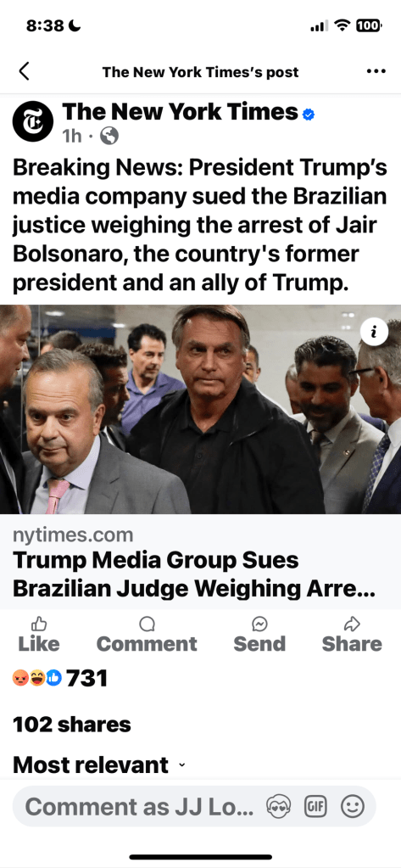401x868 pixels.
Task: Tap the globe public audience icon
Action: [x=109, y=136]
